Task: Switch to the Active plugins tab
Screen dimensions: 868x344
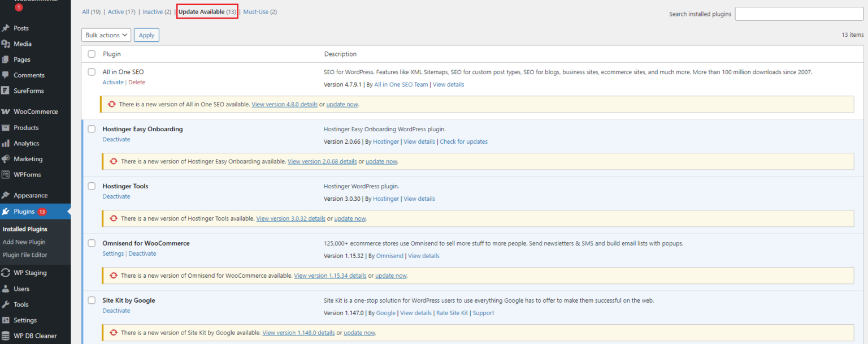Action: pos(115,11)
